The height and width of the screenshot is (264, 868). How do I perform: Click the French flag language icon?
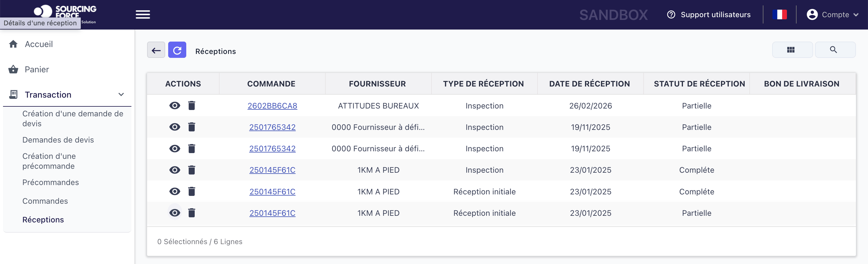click(779, 14)
